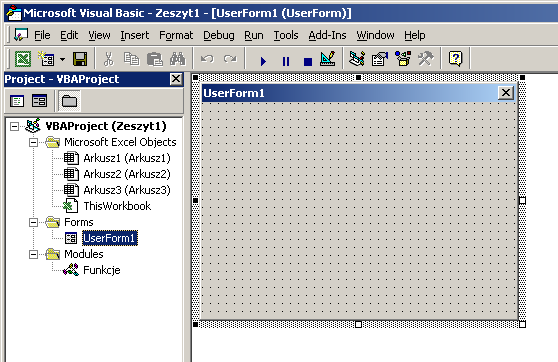Collapse the Forms folder node
Image resolution: width=558 pixels, height=362 pixels.
tap(33, 222)
